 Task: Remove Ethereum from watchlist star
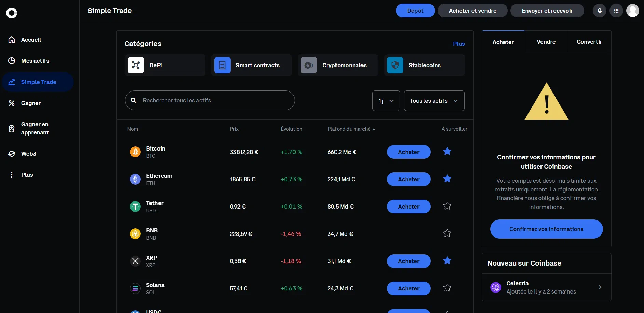[447, 179]
